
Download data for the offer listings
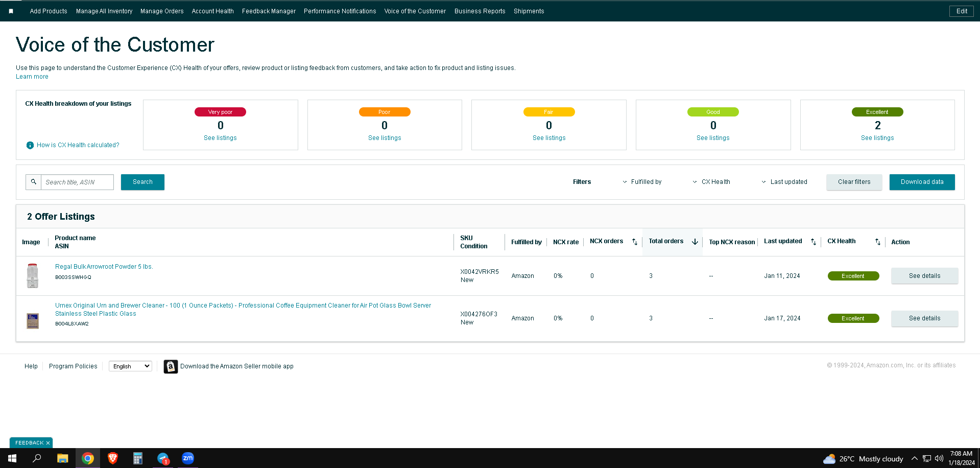(x=922, y=182)
